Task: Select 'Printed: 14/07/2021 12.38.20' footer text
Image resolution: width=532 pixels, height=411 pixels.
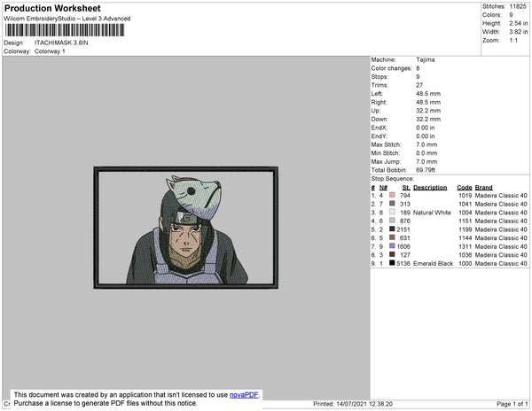Action: (353, 404)
